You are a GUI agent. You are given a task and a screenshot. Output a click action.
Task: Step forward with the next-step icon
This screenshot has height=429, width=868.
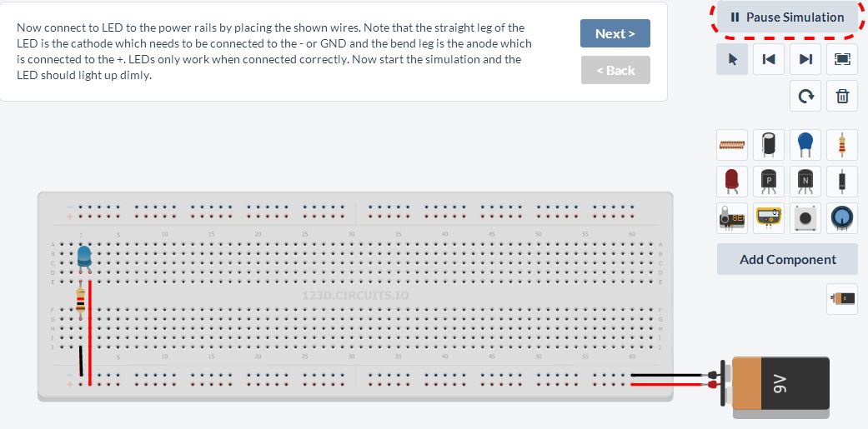(x=805, y=59)
